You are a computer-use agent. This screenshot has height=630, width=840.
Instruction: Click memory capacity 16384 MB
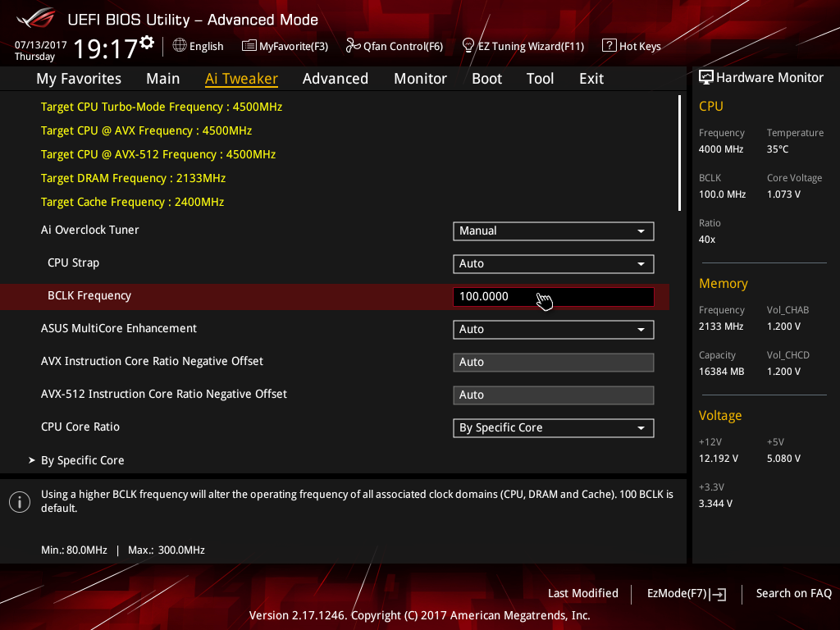click(721, 372)
